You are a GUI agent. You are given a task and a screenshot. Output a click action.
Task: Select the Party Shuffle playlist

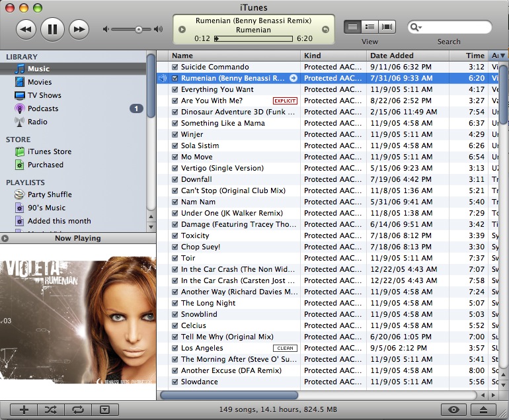coord(73,194)
